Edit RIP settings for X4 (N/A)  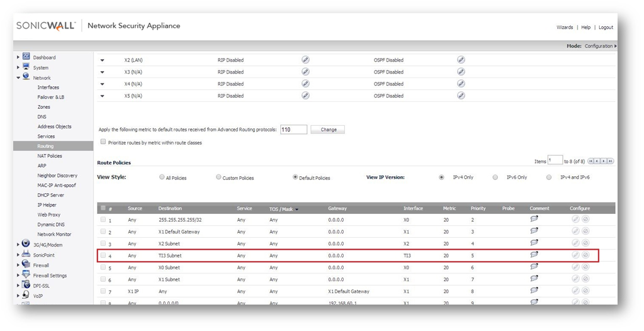[x=305, y=83]
